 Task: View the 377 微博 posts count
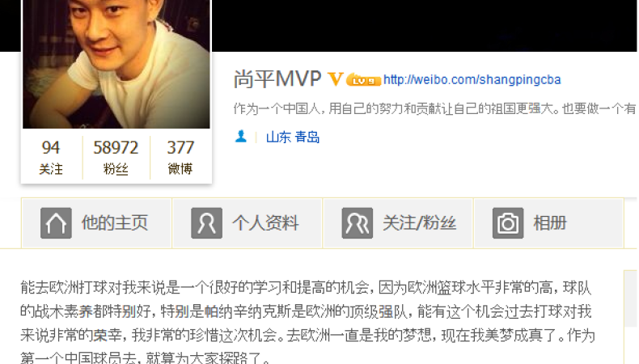(180, 158)
